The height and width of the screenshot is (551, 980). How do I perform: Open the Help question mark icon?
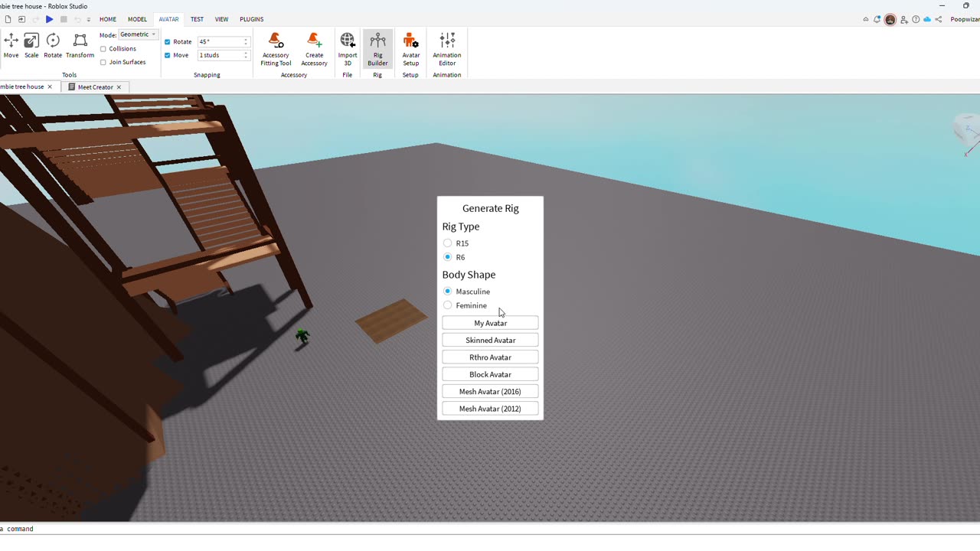click(916, 20)
